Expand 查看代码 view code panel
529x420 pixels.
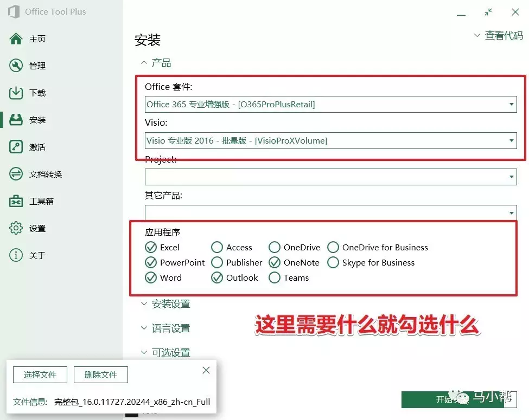(499, 35)
